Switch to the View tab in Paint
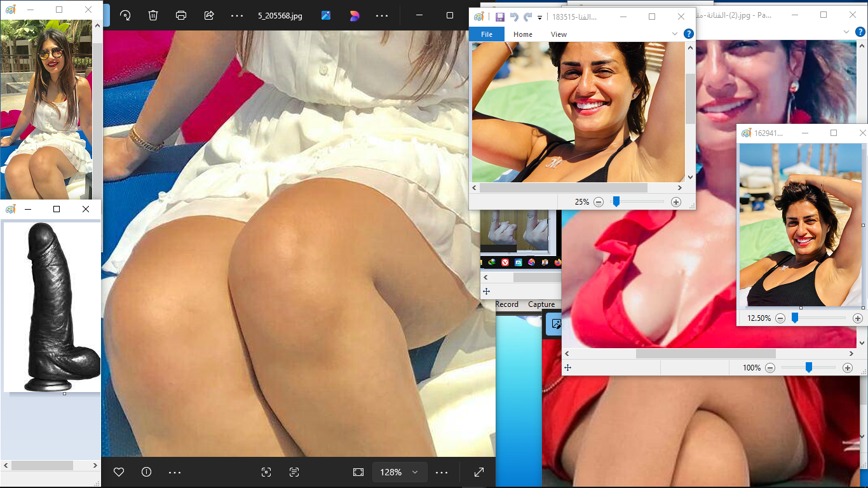 pyautogui.click(x=559, y=34)
